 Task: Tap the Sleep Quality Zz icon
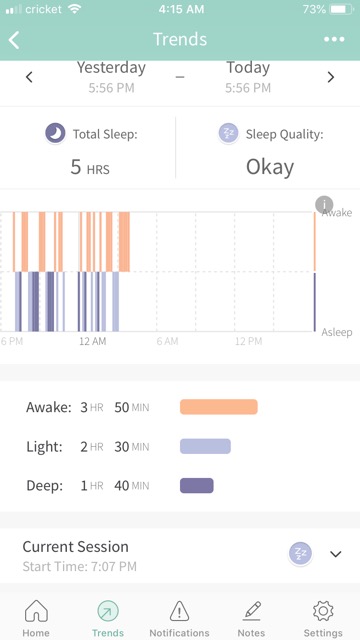click(229, 133)
